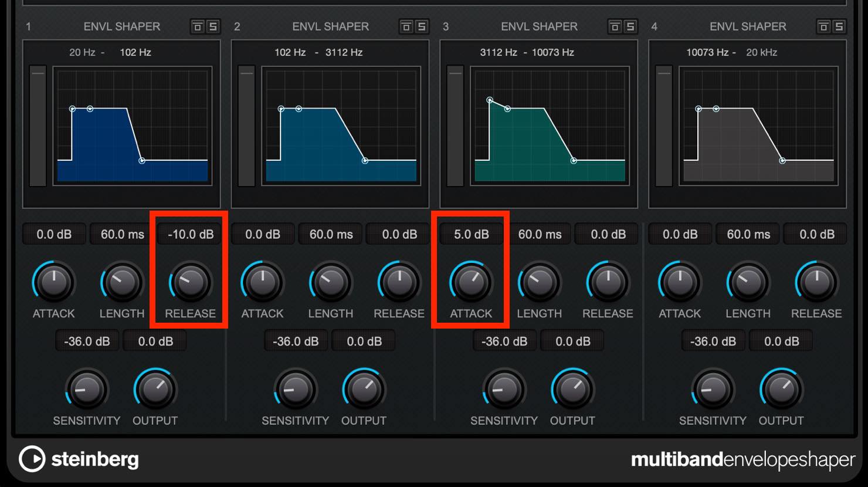The height and width of the screenshot is (487, 868).
Task: Bypass band 2 envelope shaper
Action: tap(406, 26)
